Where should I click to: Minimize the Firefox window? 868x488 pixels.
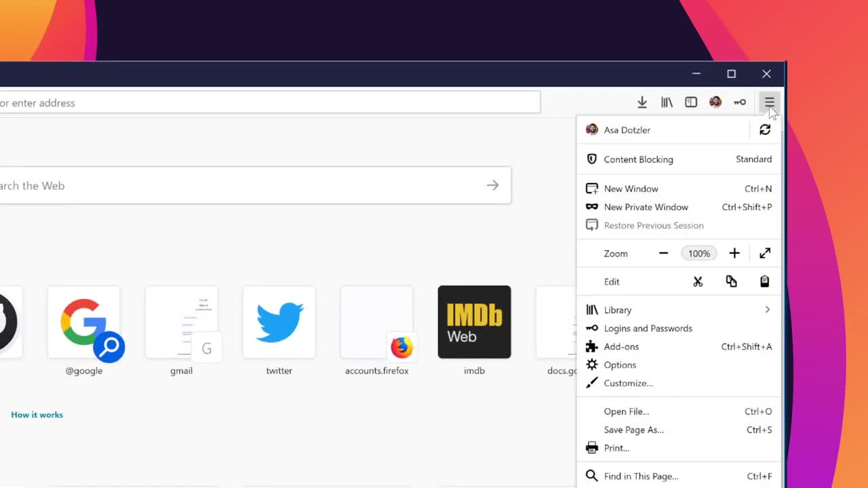pos(696,74)
